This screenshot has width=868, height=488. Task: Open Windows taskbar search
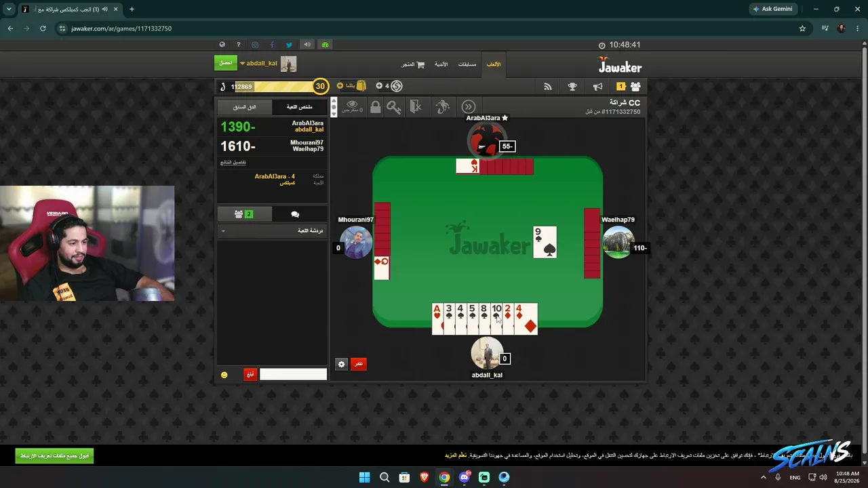pyautogui.click(x=384, y=477)
